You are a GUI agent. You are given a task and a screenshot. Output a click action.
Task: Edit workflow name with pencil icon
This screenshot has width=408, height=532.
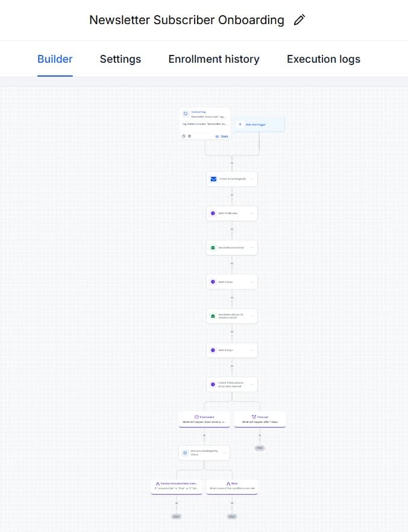click(300, 20)
